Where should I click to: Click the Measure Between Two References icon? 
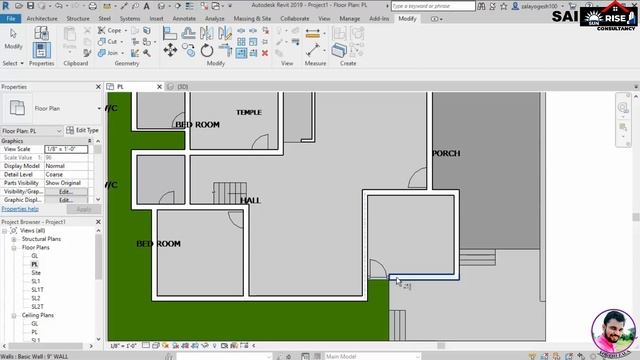coord(313,51)
